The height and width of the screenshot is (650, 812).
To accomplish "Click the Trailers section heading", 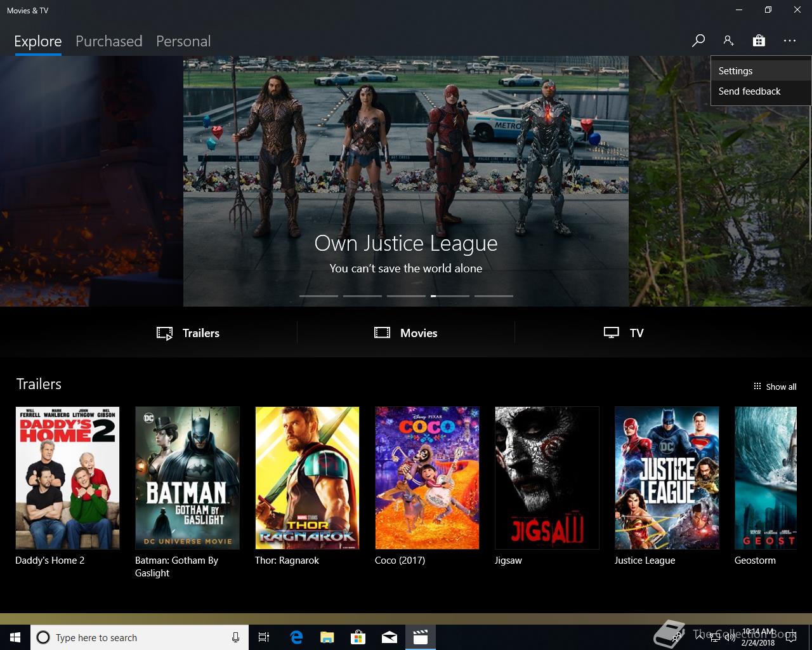I will point(39,384).
